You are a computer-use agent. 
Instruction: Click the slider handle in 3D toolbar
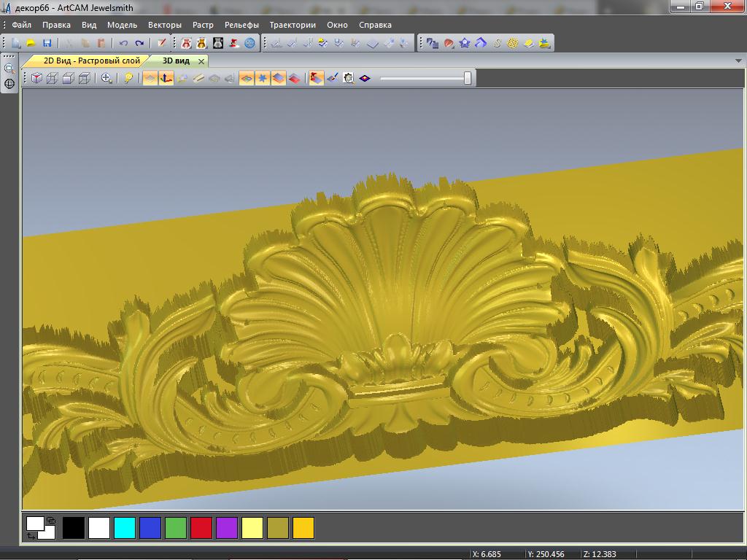coord(468,78)
